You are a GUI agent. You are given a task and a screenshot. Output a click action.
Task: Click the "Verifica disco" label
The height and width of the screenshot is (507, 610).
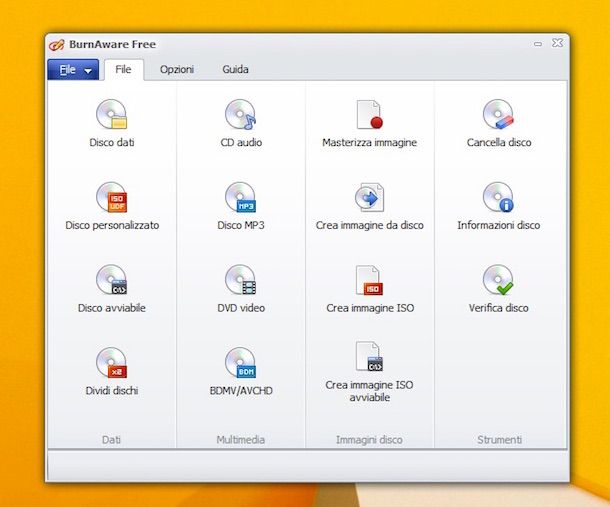click(x=499, y=308)
